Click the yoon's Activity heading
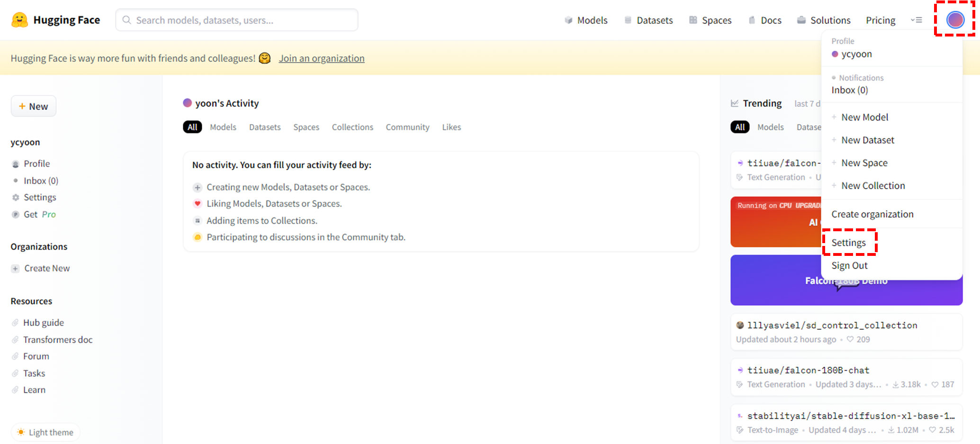The width and height of the screenshot is (980, 444). (227, 103)
